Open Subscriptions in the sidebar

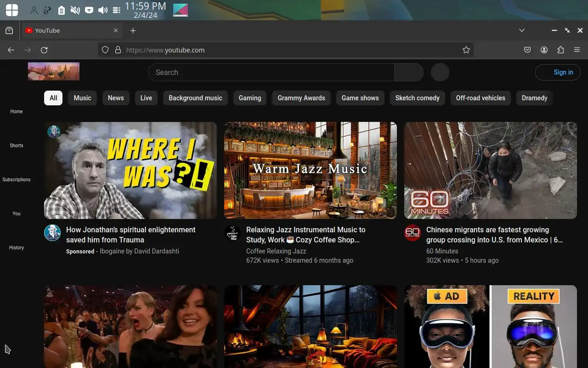17,179
